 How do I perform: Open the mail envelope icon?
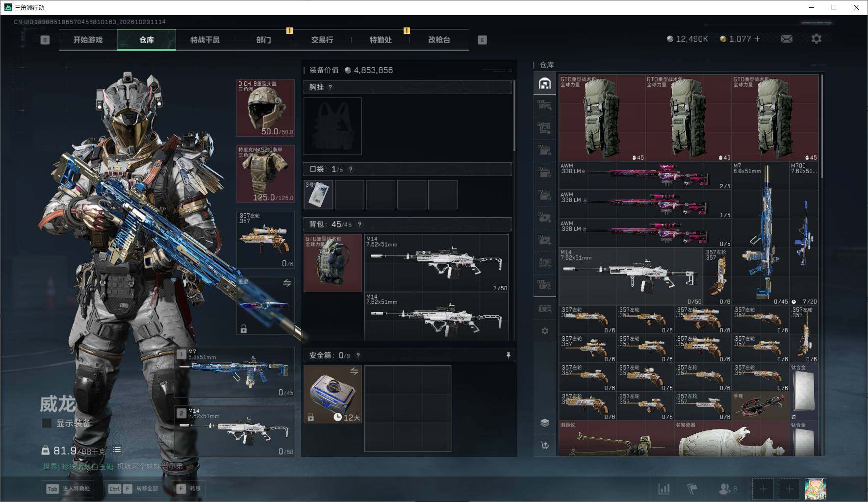click(x=786, y=39)
